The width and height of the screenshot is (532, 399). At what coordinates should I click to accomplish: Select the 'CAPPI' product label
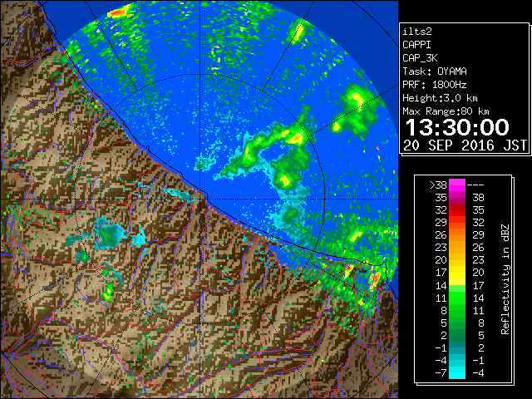[416, 45]
